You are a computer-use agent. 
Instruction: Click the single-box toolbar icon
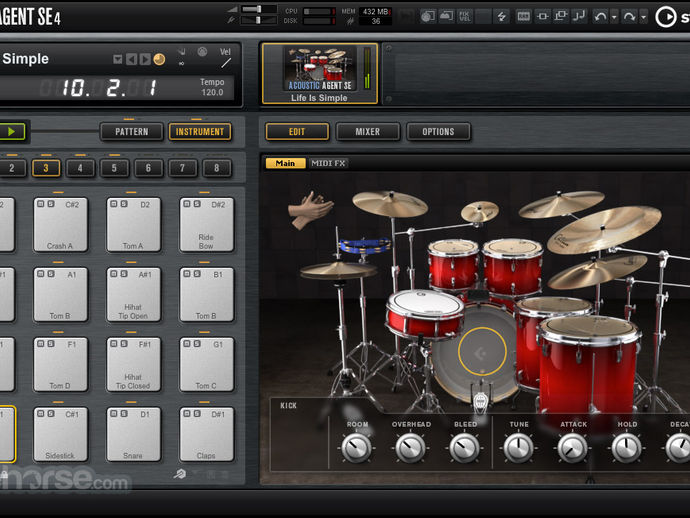[543, 17]
